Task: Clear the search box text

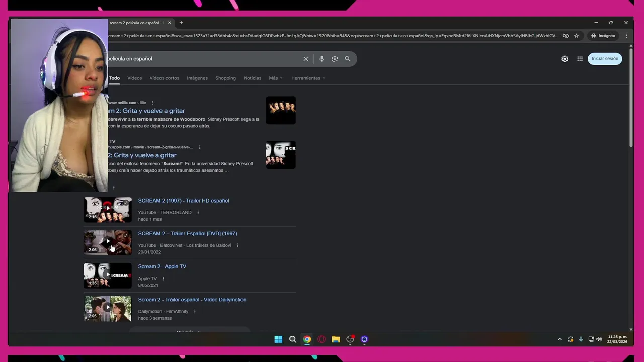Action: pos(305,59)
